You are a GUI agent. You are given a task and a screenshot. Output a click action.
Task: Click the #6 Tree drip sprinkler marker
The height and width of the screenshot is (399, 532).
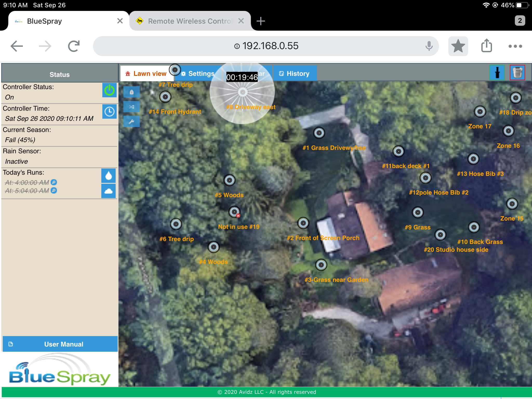pos(176,224)
